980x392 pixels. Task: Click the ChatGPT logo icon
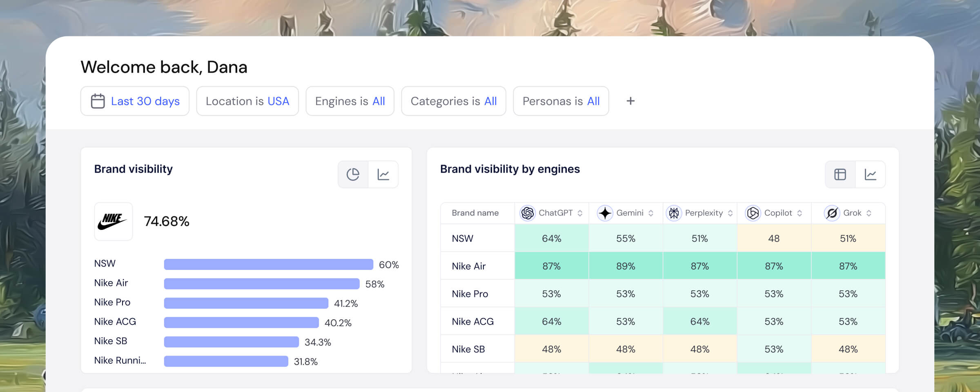pyautogui.click(x=528, y=213)
